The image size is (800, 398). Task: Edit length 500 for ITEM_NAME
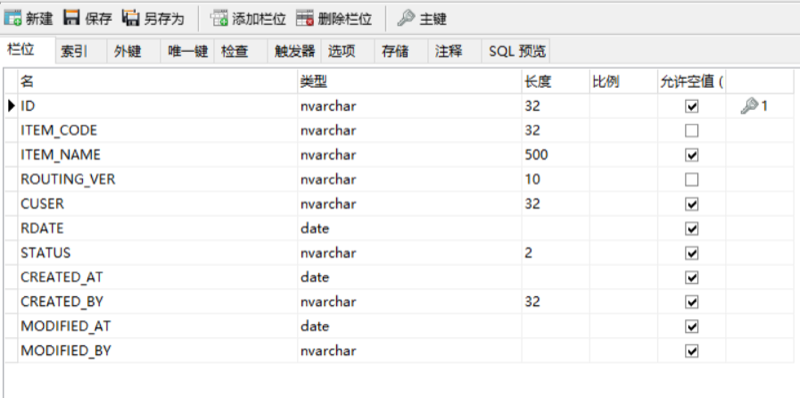555,155
